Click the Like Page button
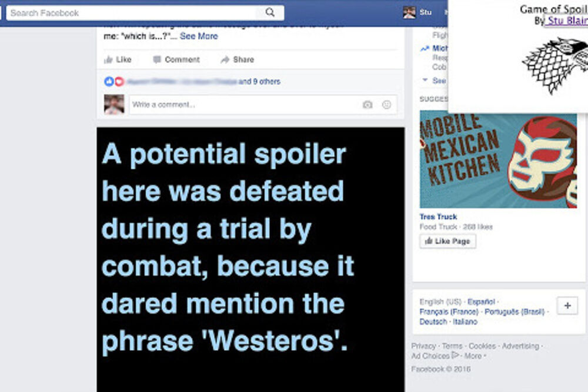 point(447,241)
